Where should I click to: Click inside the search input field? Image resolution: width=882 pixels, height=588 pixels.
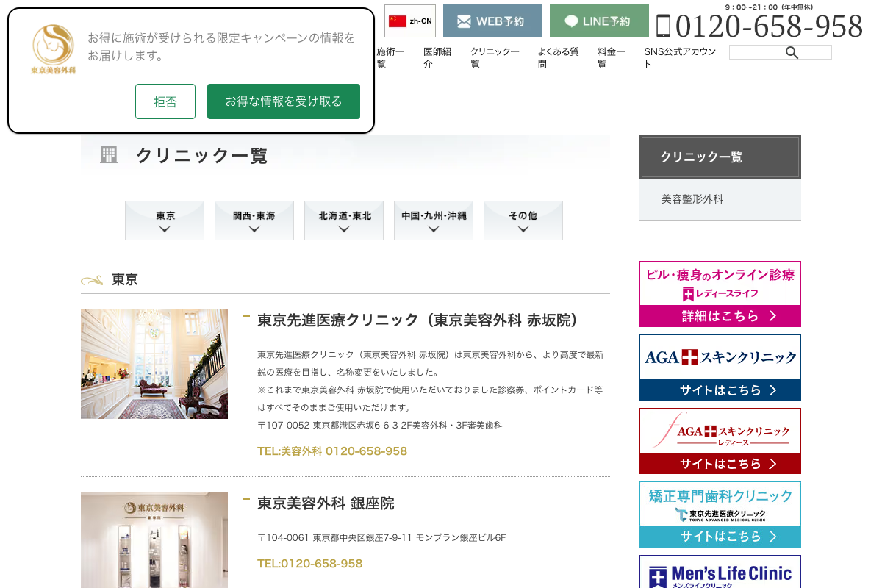[x=757, y=52]
